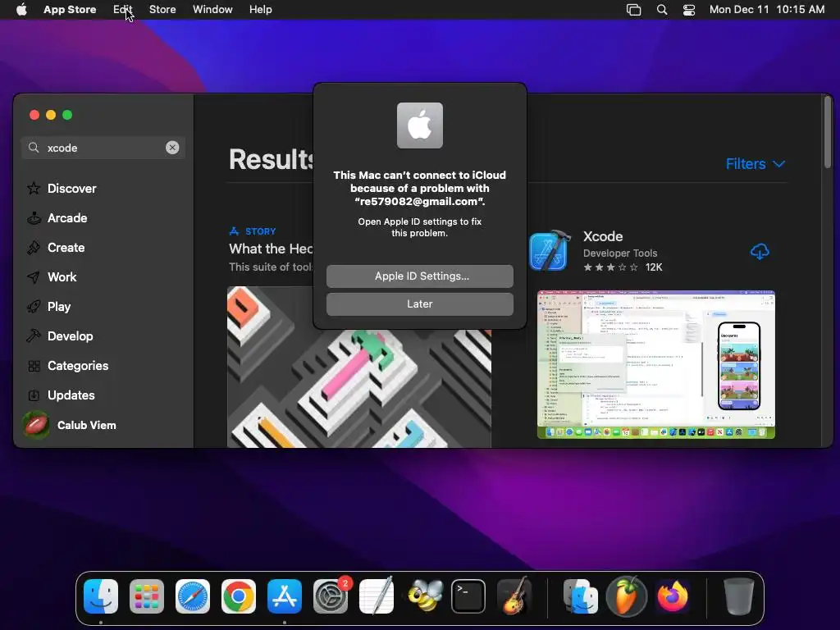Click the search field containing xcode
Screen dimensions: 840x630
click(103, 148)
